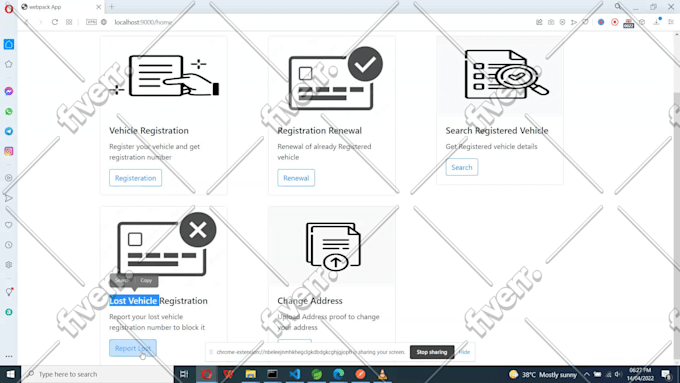Open the Opera main menu logo
Viewport: 680px width, 383px height.
pos(9,9)
